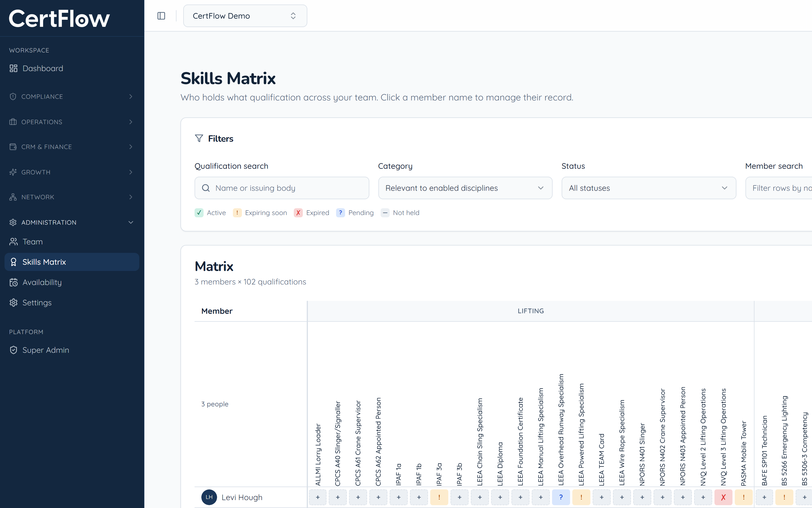Expand the Operations section

click(72, 122)
